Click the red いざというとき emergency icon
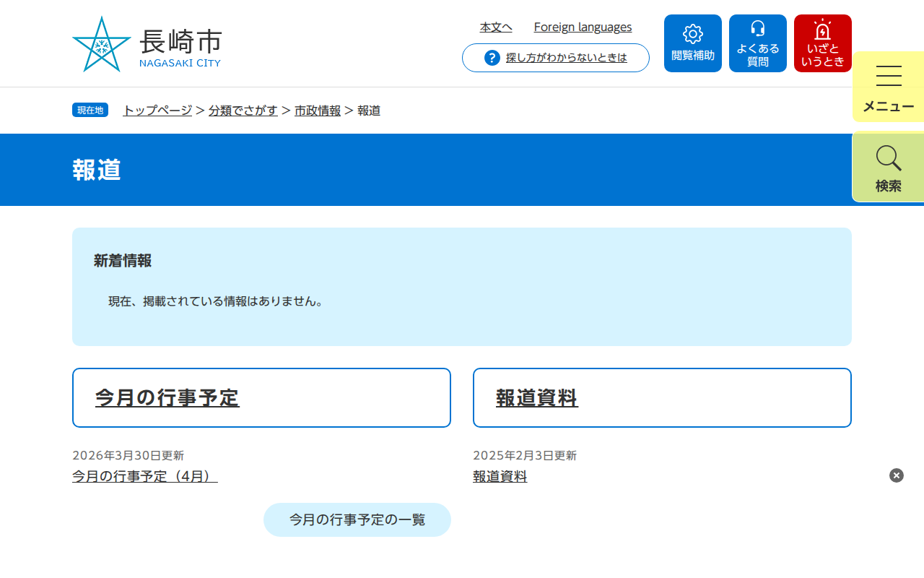Screen dimensions: 924x578 (x=822, y=43)
